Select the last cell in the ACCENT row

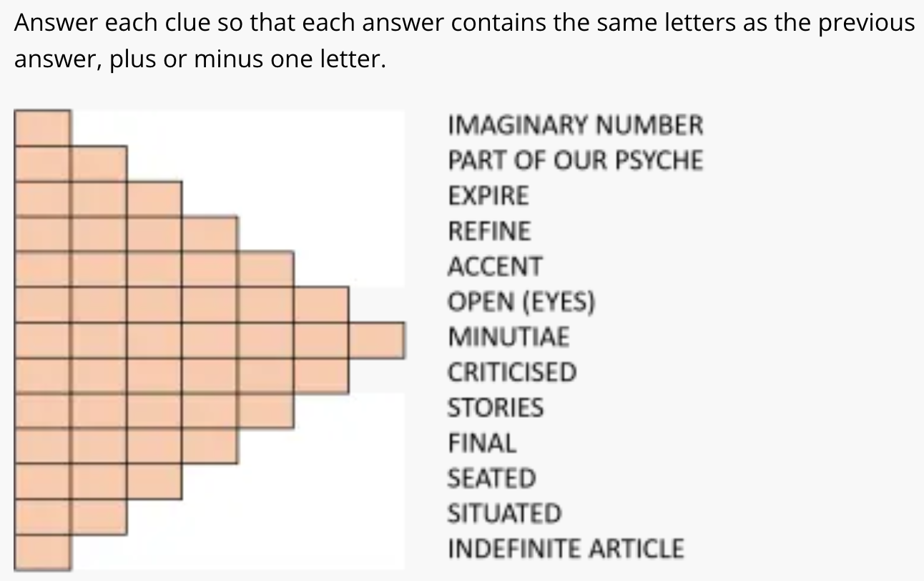coord(266,269)
